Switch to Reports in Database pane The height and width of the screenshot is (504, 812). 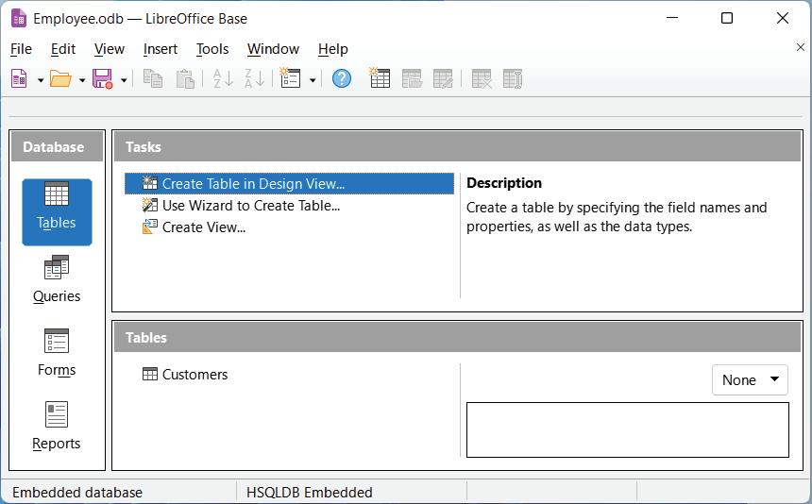57,427
